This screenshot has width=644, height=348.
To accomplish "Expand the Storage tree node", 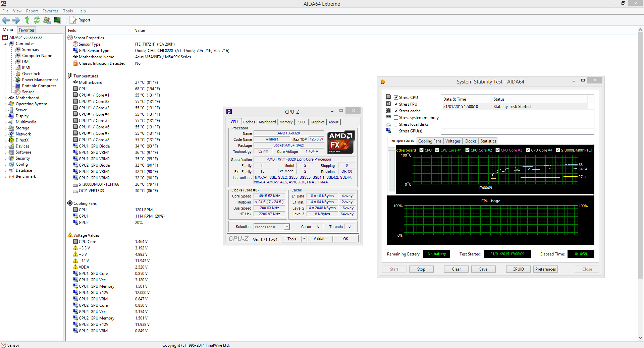I will (x=5, y=128).
